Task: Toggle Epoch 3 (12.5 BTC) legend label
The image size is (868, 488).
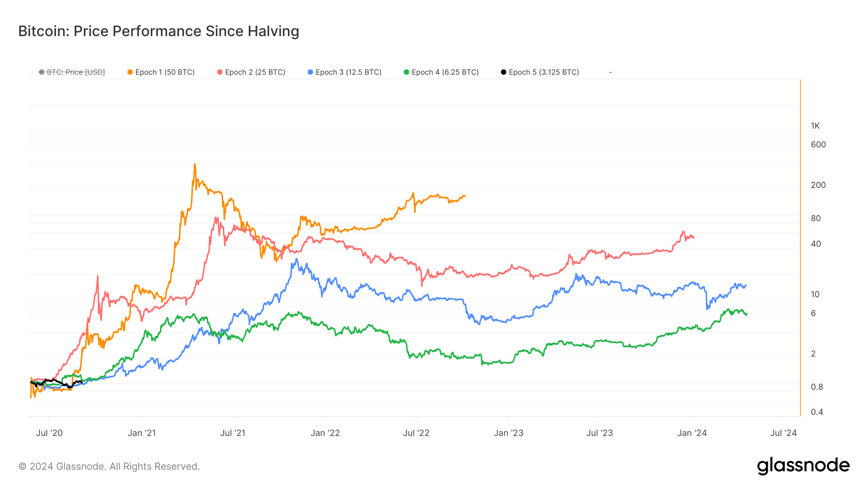Action: pyautogui.click(x=348, y=72)
